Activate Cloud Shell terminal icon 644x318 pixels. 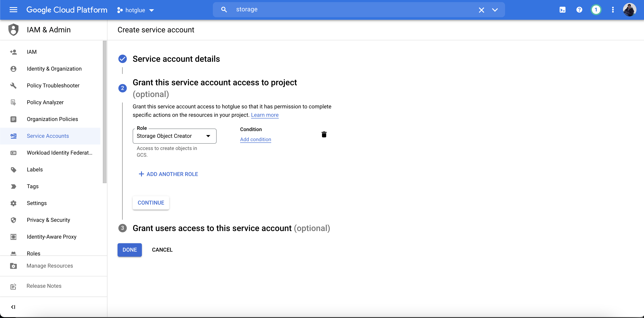563,10
